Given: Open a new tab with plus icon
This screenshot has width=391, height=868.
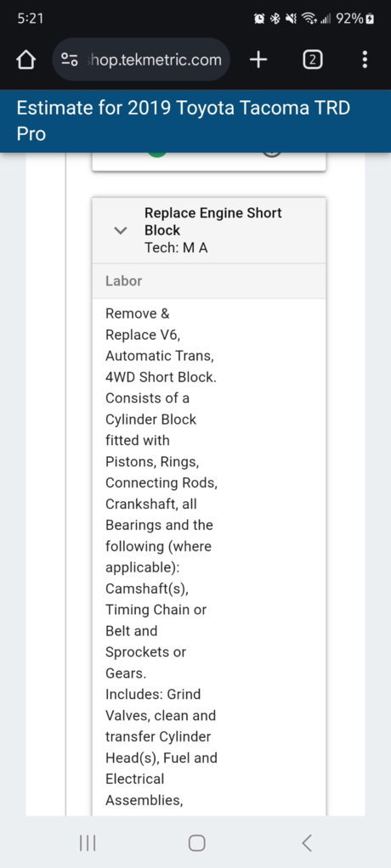Looking at the screenshot, I should 258,59.
